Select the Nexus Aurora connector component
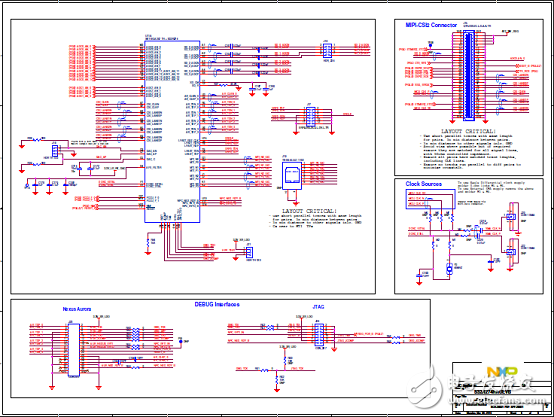 pos(74,350)
